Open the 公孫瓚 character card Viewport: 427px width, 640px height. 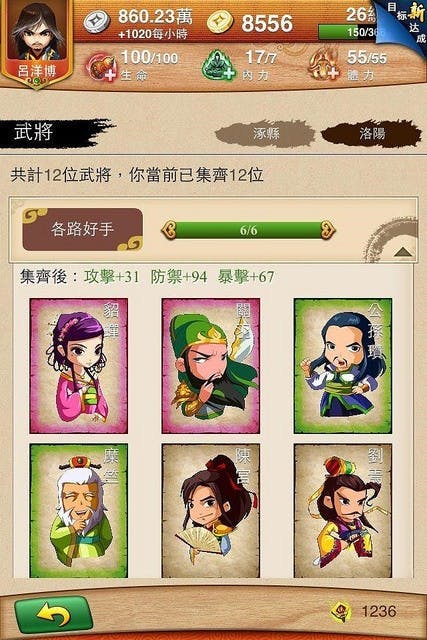tap(343, 366)
